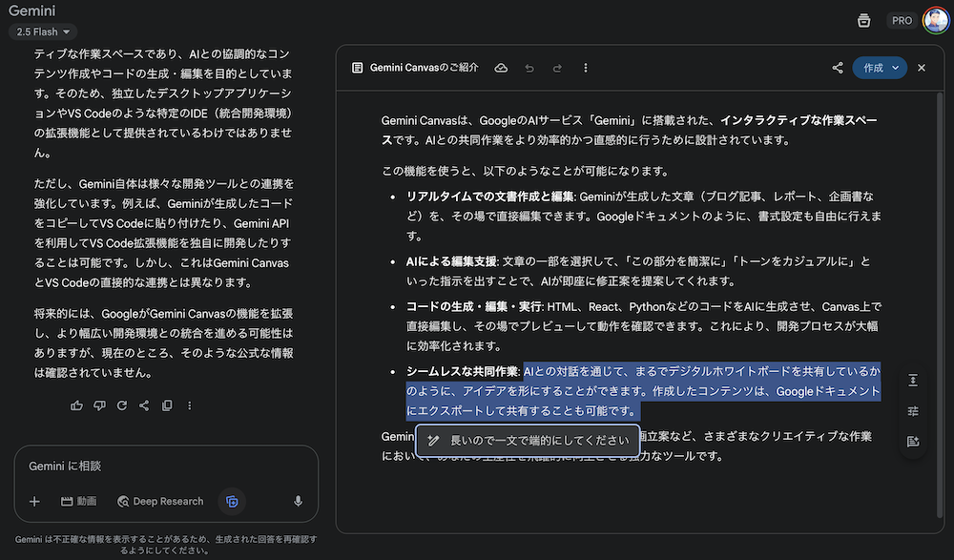Click the suggest edits icon in side toolbar

[x=913, y=442]
